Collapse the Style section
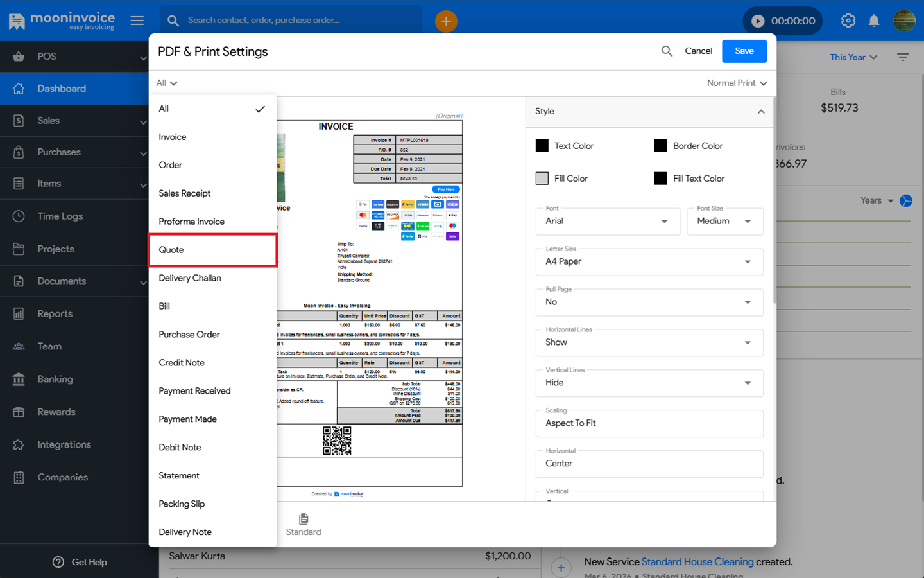924x578 pixels. click(x=760, y=112)
